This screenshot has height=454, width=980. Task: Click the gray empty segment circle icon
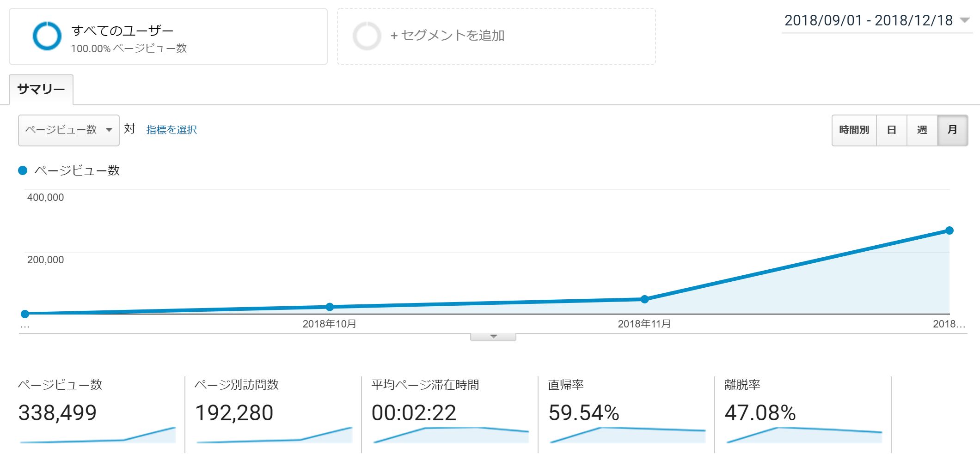pyautogui.click(x=367, y=36)
